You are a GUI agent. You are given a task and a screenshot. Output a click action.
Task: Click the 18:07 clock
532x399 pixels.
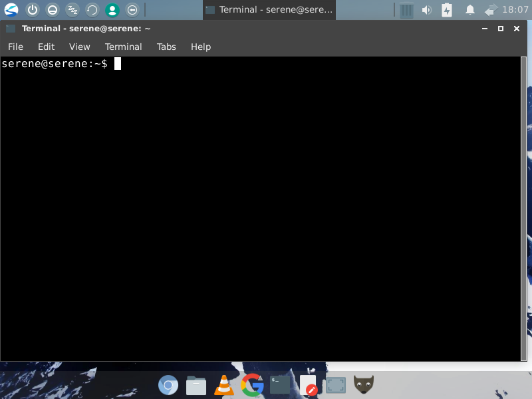[x=515, y=9]
